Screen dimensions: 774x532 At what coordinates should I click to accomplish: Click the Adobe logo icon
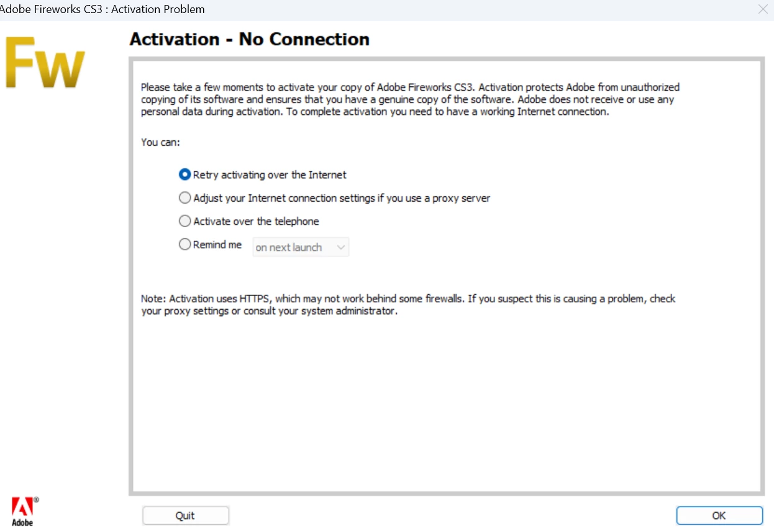(25, 512)
